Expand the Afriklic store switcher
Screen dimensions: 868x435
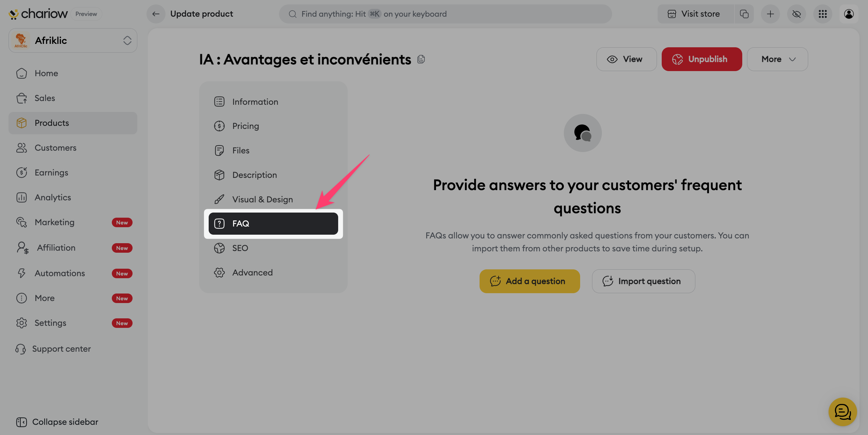tap(73, 40)
